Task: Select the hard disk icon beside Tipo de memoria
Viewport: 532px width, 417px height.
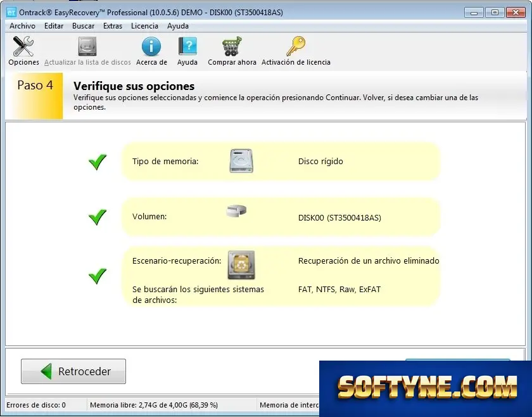Action: (241, 161)
